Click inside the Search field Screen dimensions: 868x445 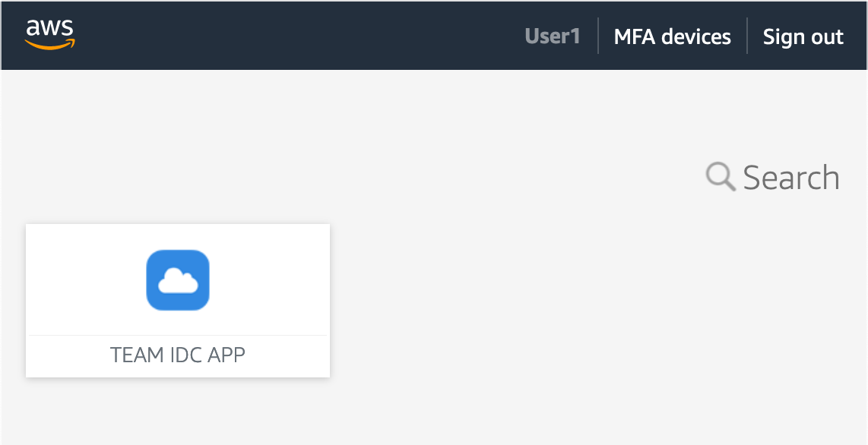(x=790, y=177)
